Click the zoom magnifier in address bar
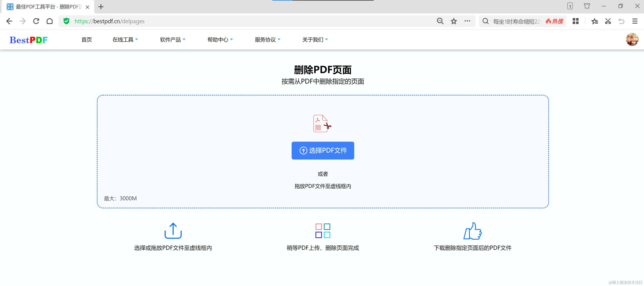Viewport: 644px width, 286px height. coord(440,21)
